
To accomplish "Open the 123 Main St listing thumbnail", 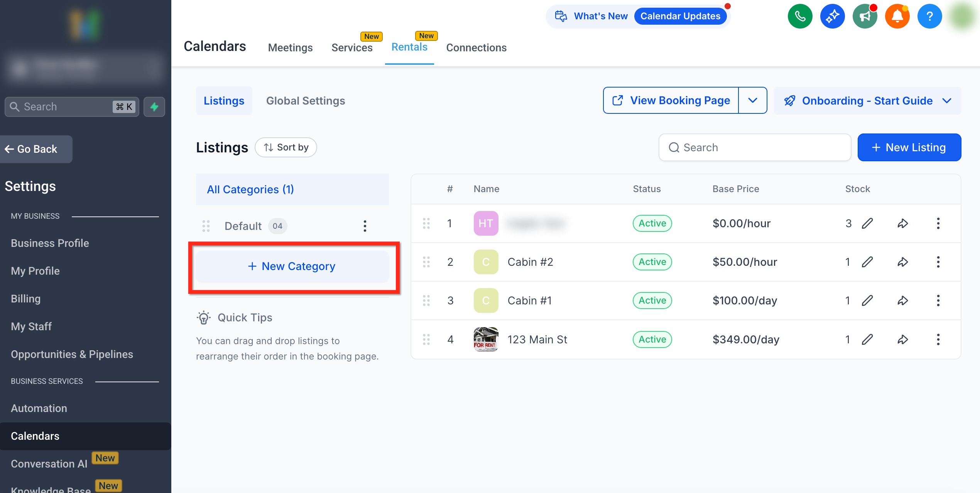I will pyautogui.click(x=486, y=339).
